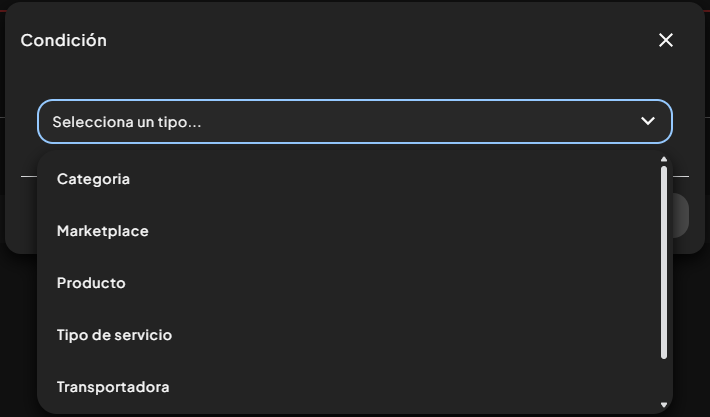Click the 'Selecciona un tipo...' placeholder text

pos(127,122)
